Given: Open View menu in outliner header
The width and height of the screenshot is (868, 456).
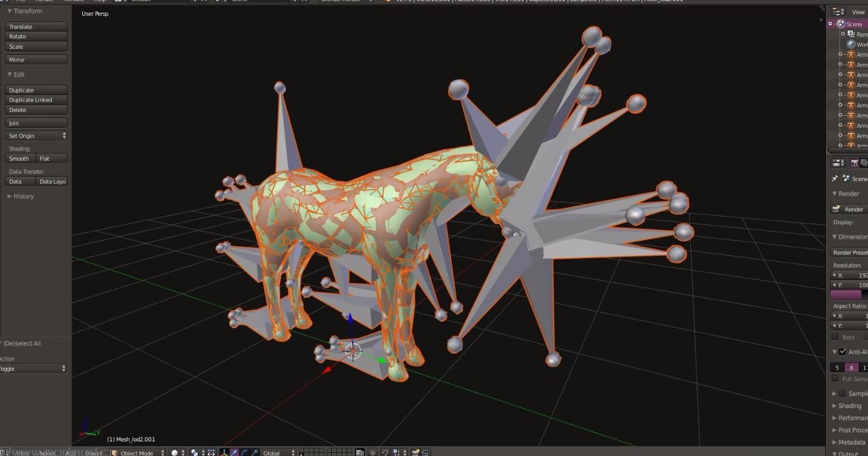Looking at the screenshot, I should coord(858,12).
